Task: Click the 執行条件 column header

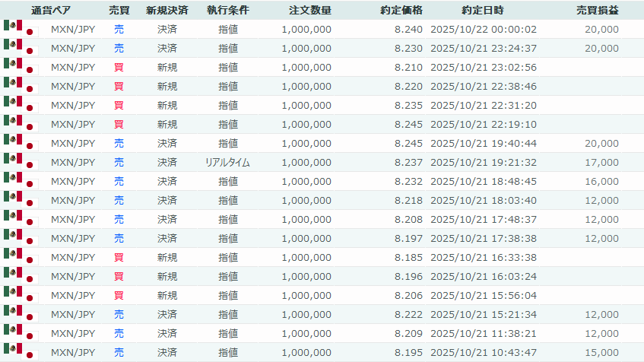Action: coord(227,11)
